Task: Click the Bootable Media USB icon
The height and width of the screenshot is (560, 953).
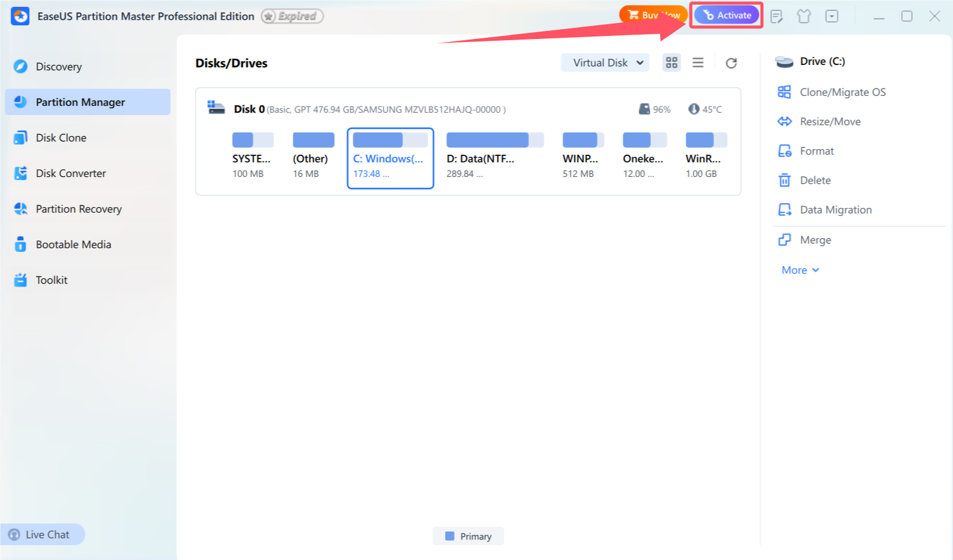Action: coord(20,244)
